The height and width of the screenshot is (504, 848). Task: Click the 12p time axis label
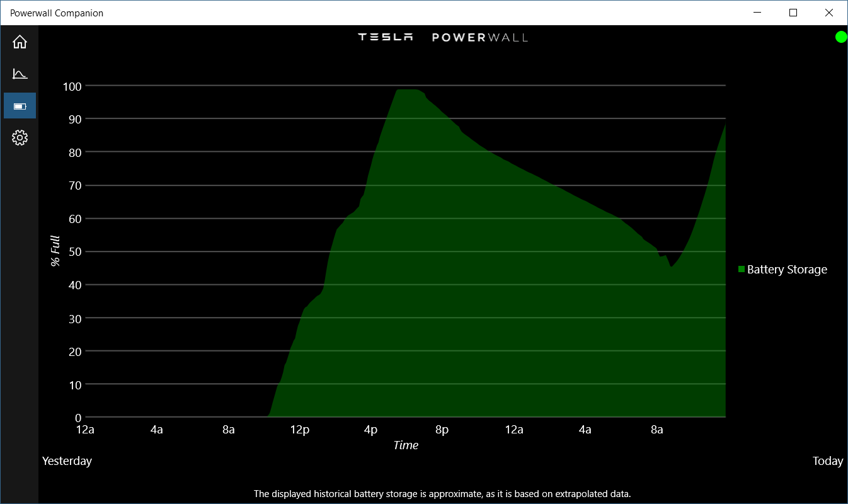pyautogui.click(x=300, y=430)
